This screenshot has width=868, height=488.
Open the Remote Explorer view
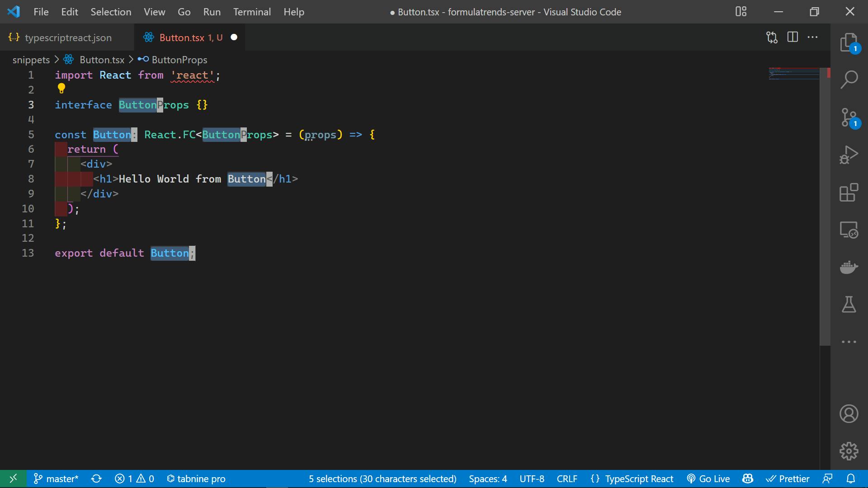coord(849,230)
